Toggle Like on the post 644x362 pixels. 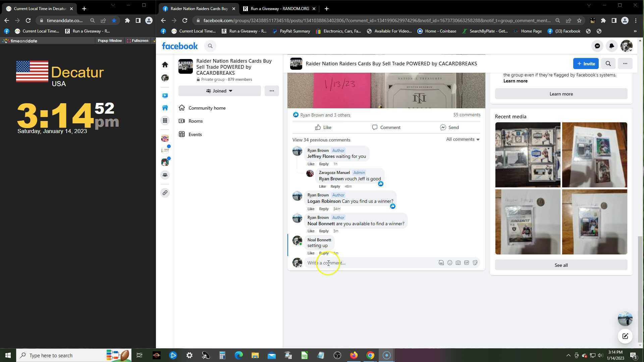(323, 127)
